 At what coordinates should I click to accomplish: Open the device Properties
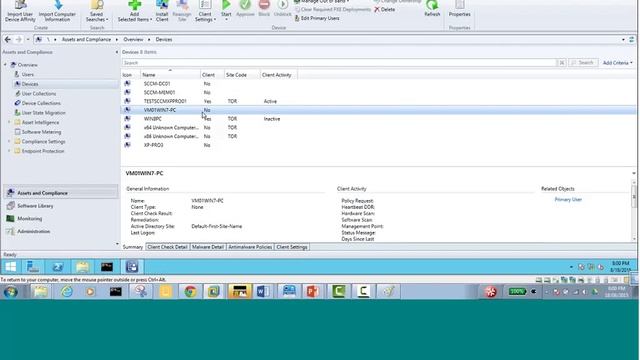(460, 9)
